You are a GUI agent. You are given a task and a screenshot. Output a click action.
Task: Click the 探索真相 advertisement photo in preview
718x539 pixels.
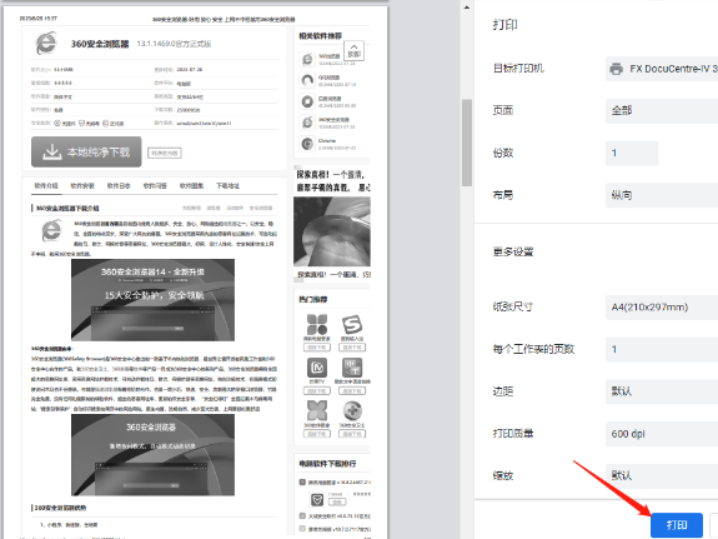pos(332,231)
